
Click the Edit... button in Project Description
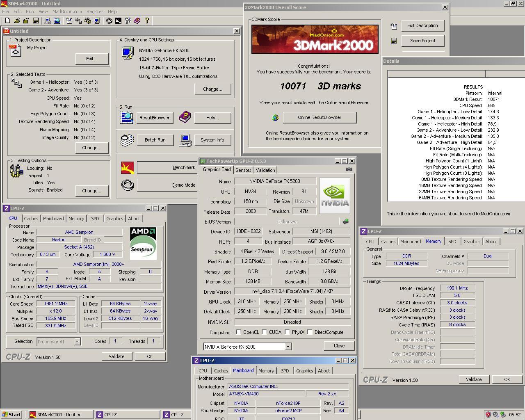91,59
